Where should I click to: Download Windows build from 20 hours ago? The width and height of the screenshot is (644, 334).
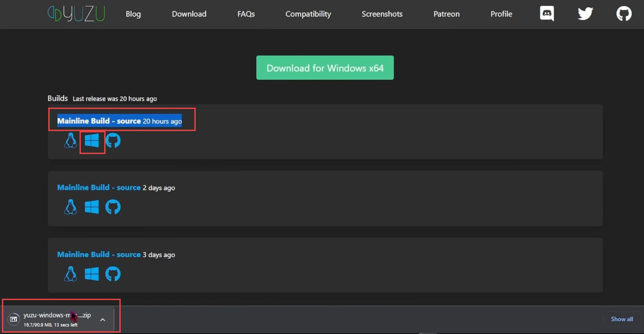[x=92, y=141]
